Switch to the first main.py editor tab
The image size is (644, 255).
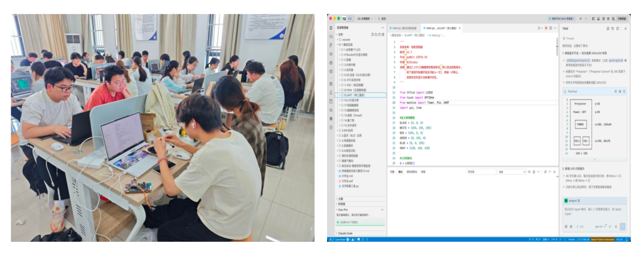click(403, 28)
